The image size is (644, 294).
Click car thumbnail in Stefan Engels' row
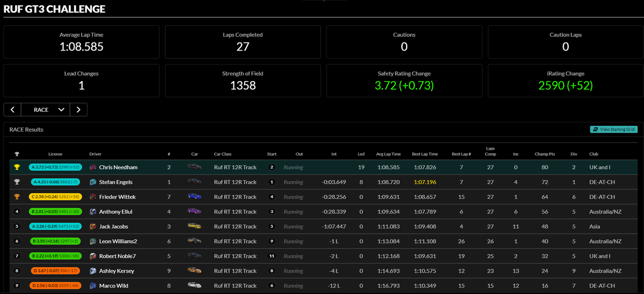click(195, 182)
